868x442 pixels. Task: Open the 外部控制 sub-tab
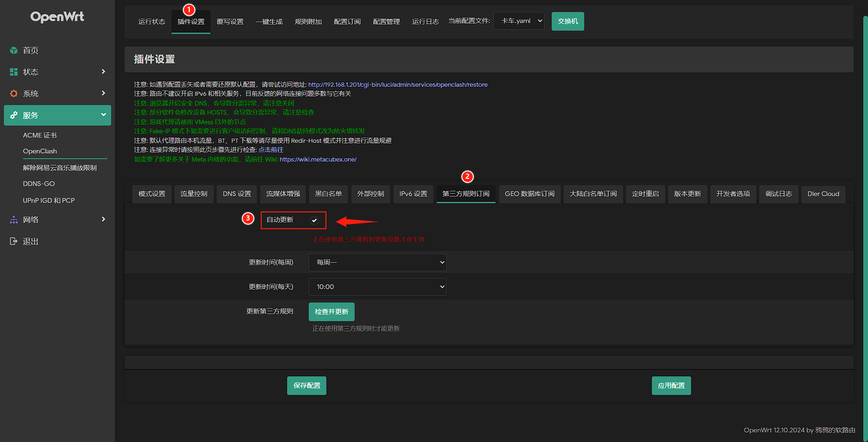(x=370, y=194)
